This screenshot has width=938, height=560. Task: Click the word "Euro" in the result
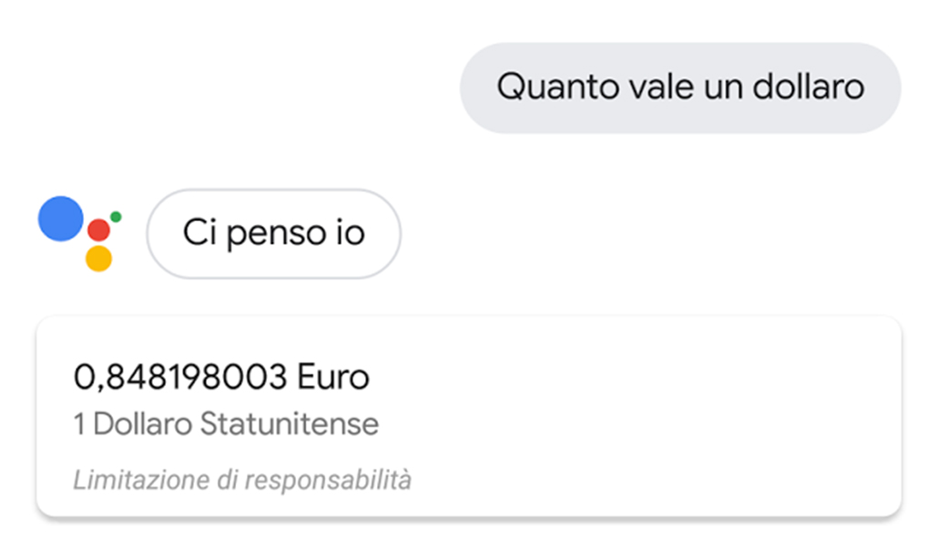[x=334, y=376]
